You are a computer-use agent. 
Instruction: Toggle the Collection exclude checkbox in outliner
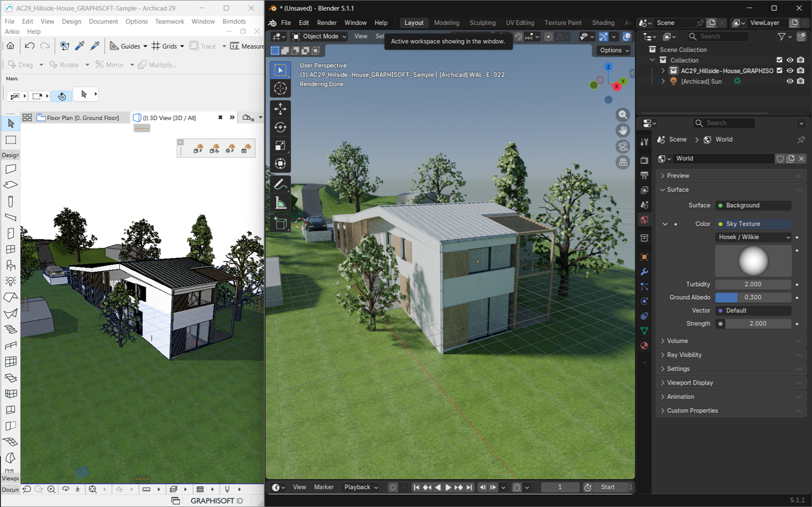(779, 60)
